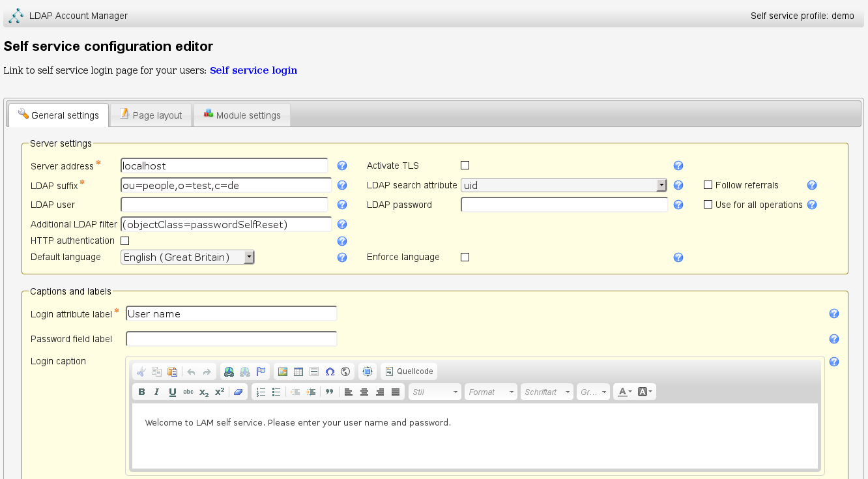Insert a table into the login caption
This screenshot has width=868, height=479.
[x=298, y=372]
